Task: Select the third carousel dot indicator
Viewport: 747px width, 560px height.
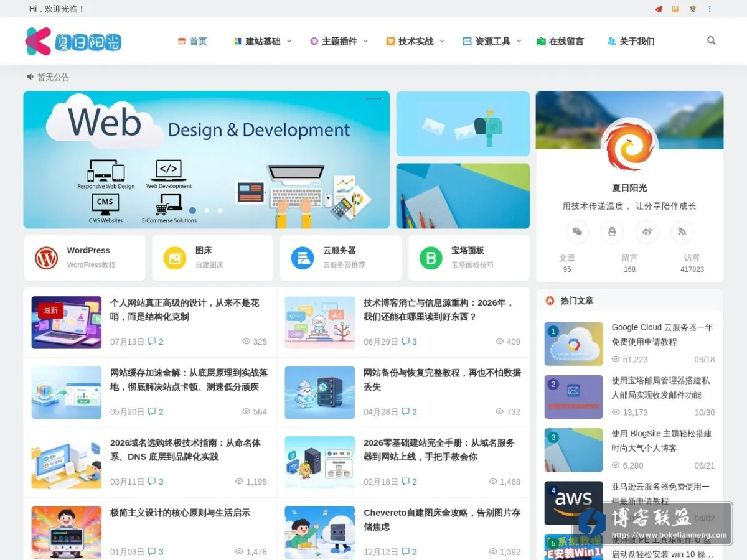Action: [x=220, y=210]
